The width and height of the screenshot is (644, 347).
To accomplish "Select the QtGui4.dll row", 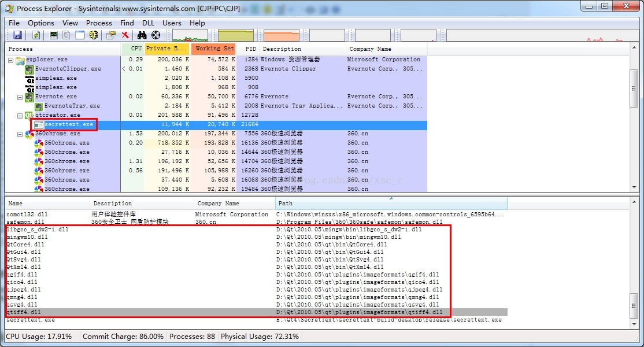I will point(257,252).
